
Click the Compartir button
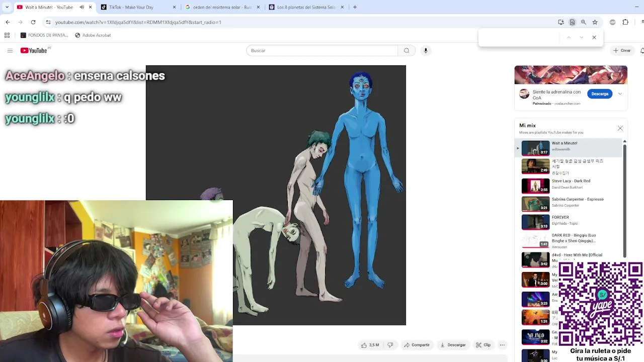[417, 345]
